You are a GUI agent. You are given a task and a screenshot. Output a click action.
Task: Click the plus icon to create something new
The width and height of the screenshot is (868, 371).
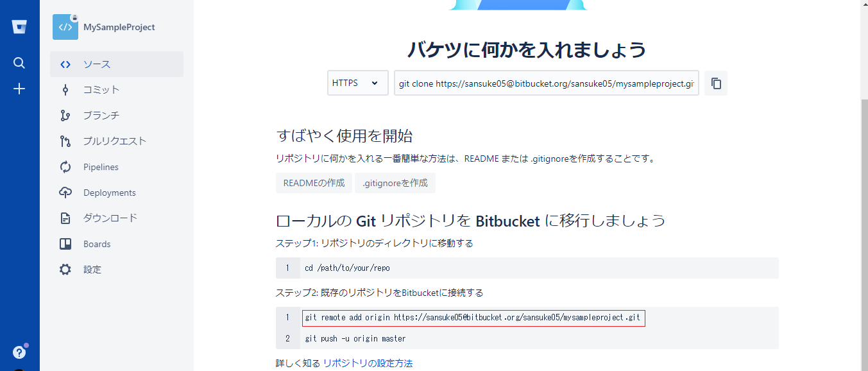19,89
